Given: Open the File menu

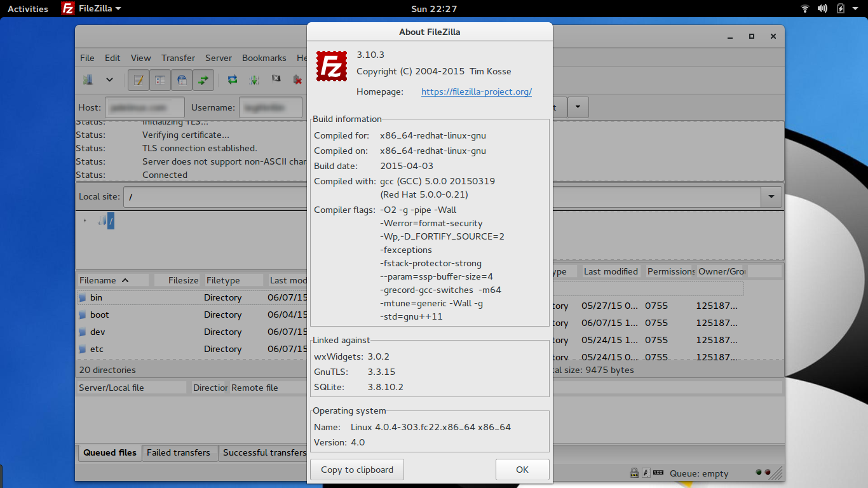Looking at the screenshot, I should pyautogui.click(x=87, y=58).
